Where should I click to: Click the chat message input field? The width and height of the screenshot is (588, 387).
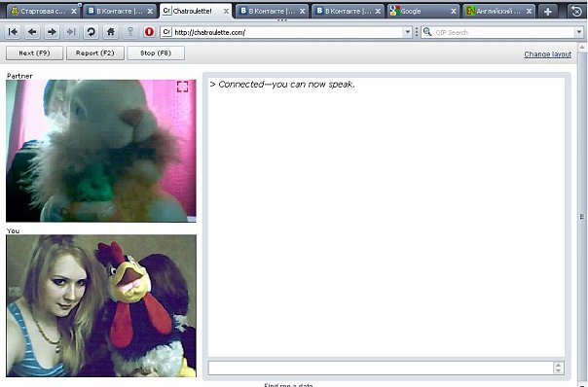(x=381, y=368)
